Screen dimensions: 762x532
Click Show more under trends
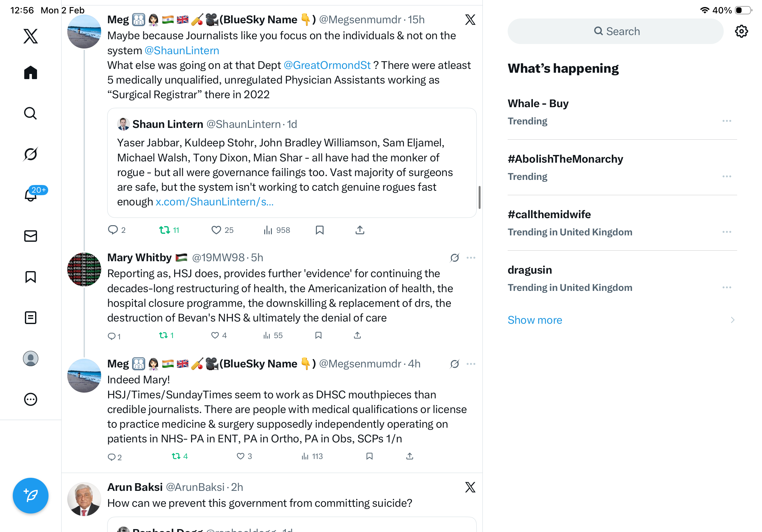[535, 320]
